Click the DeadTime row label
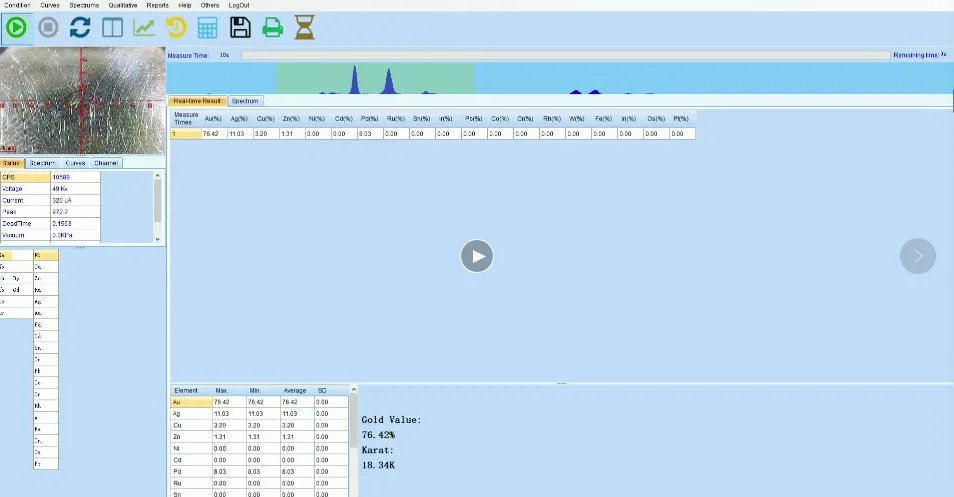This screenshot has width=954, height=497. 25,223
